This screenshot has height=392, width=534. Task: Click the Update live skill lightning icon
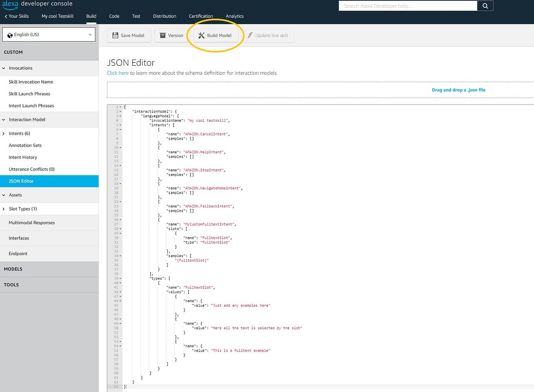pyautogui.click(x=250, y=35)
